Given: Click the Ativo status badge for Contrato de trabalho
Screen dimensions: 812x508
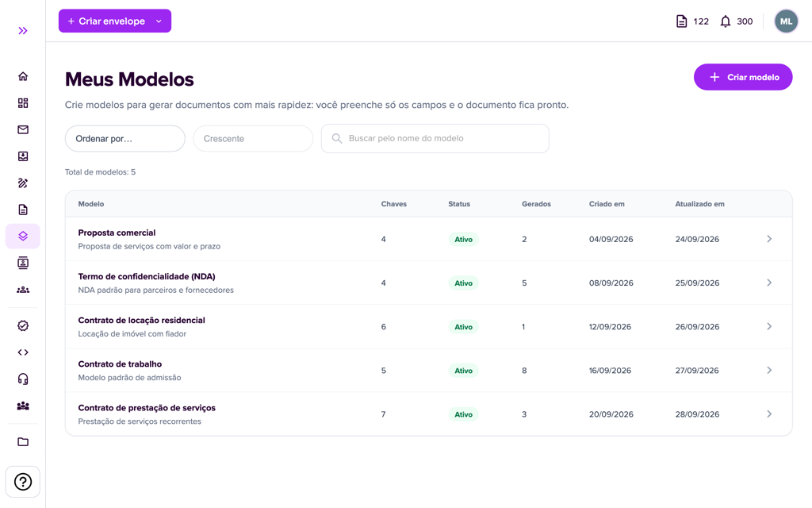Looking at the screenshot, I should (463, 371).
